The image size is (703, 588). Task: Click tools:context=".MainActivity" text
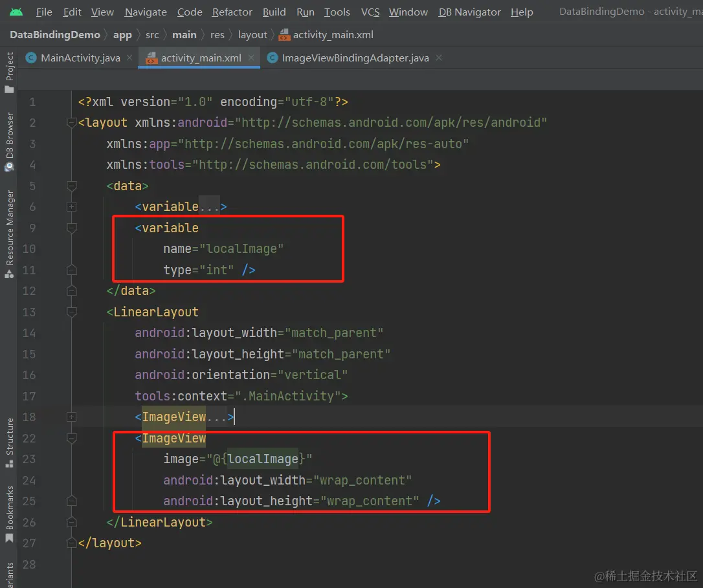tap(238, 396)
